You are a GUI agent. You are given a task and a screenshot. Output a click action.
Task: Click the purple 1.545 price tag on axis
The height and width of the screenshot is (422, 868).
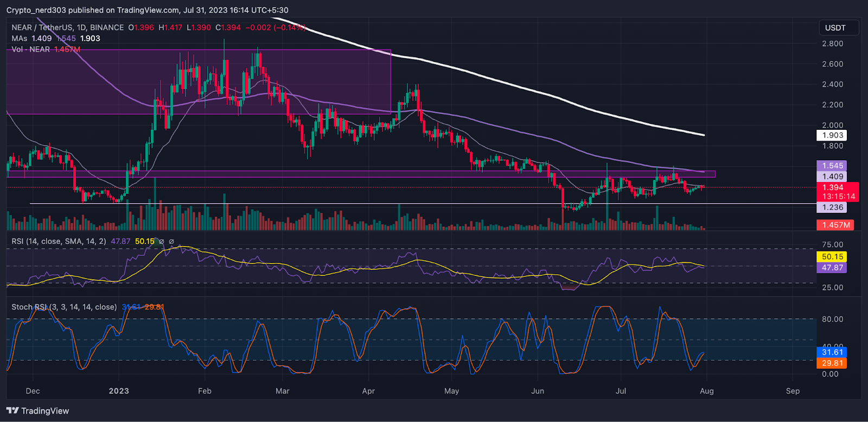(x=832, y=166)
